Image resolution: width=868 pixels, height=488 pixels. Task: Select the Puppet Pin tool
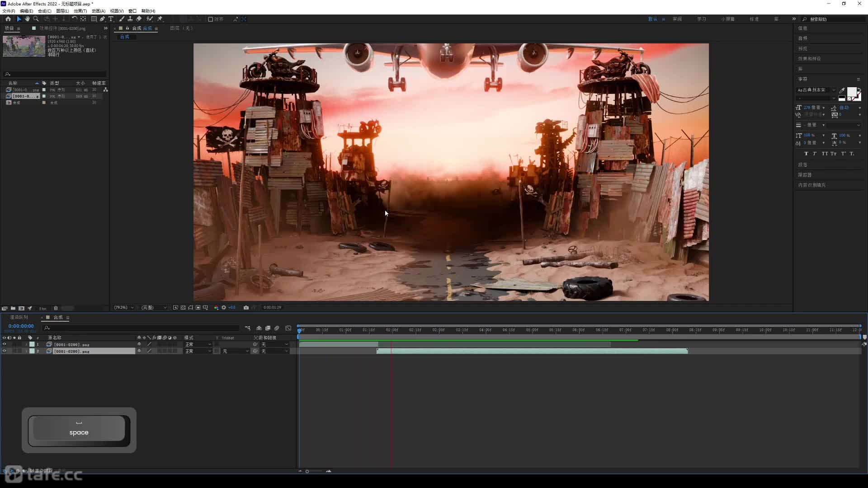click(x=160, y=19)
